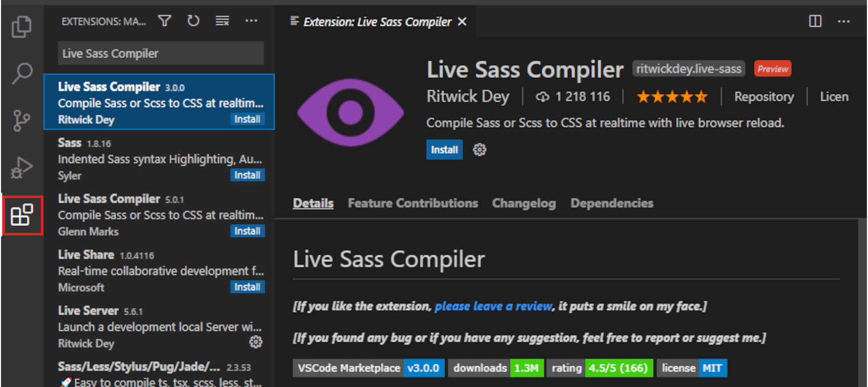This screenshot has height=387, width=868.
Task: Install the Live Share extension
Action: (247, 287)
